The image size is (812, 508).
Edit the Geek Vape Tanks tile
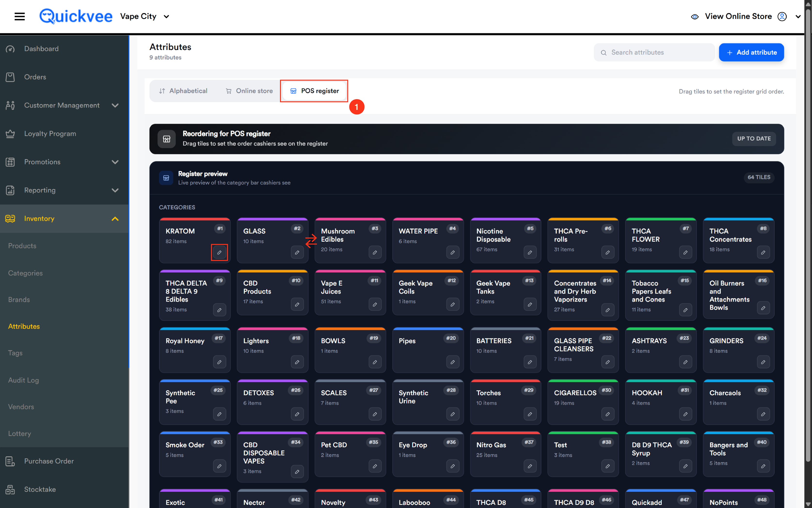click(530, 304)
